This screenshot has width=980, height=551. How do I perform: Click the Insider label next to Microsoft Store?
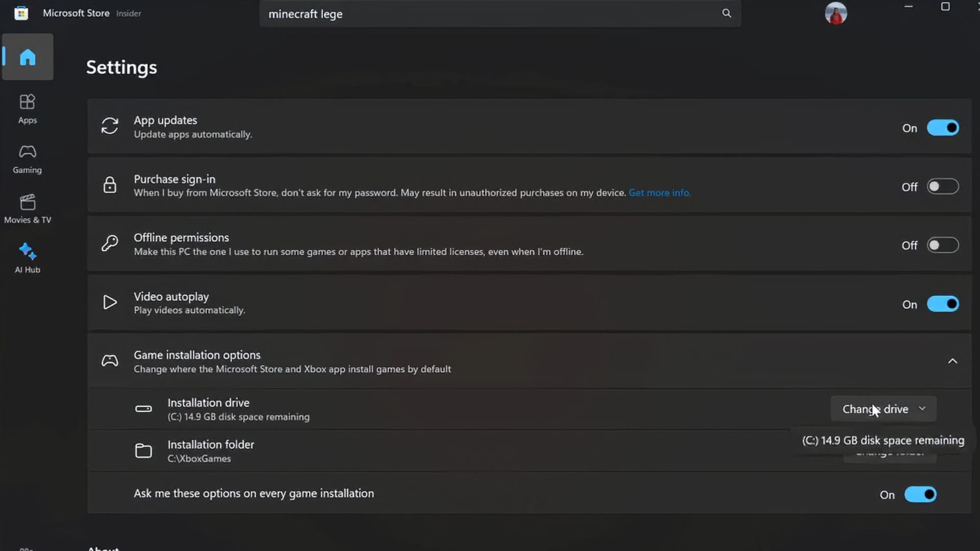point(128,13)
